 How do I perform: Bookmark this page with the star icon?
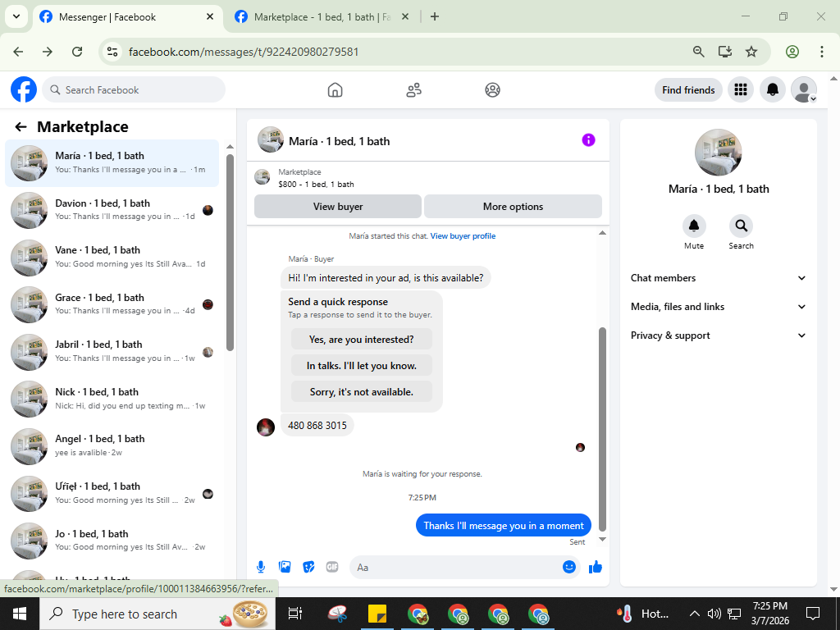751,52
